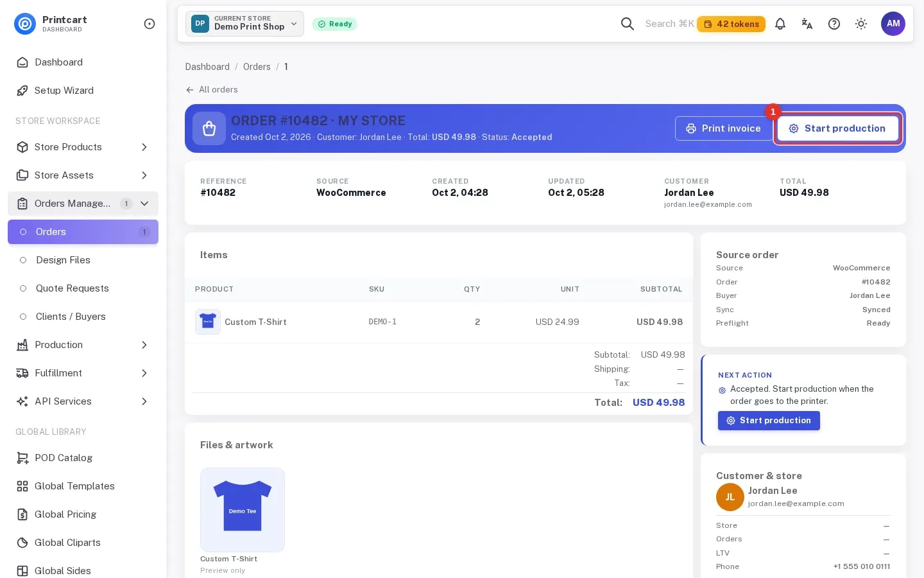Click the language translate icon
Screen dimensions: 924x578
click(x=807, y=24)
